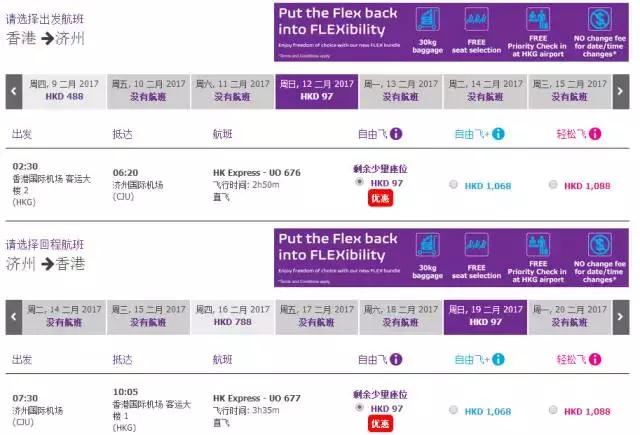
Task: Click info icon beside outbound 自由飞+ header
Action: 499,134
